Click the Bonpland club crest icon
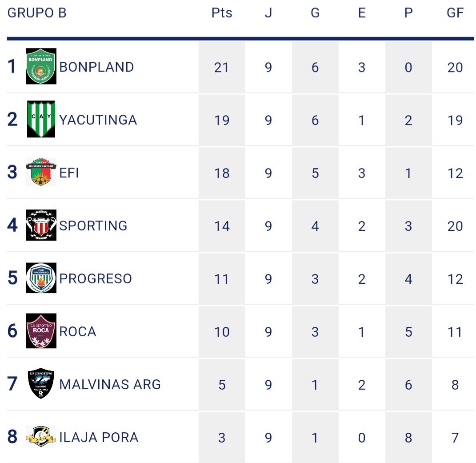Viewport: 476px width, 463px height. 41,66
